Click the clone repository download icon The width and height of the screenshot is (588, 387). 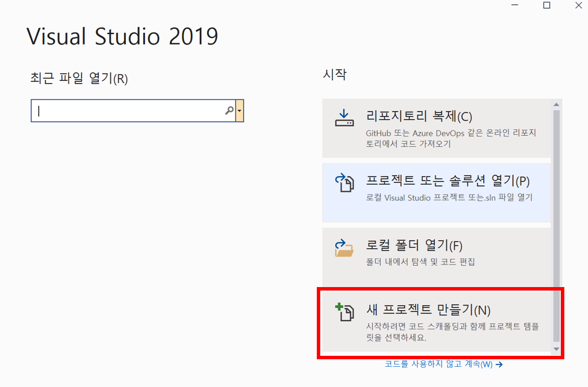(344, 118)
